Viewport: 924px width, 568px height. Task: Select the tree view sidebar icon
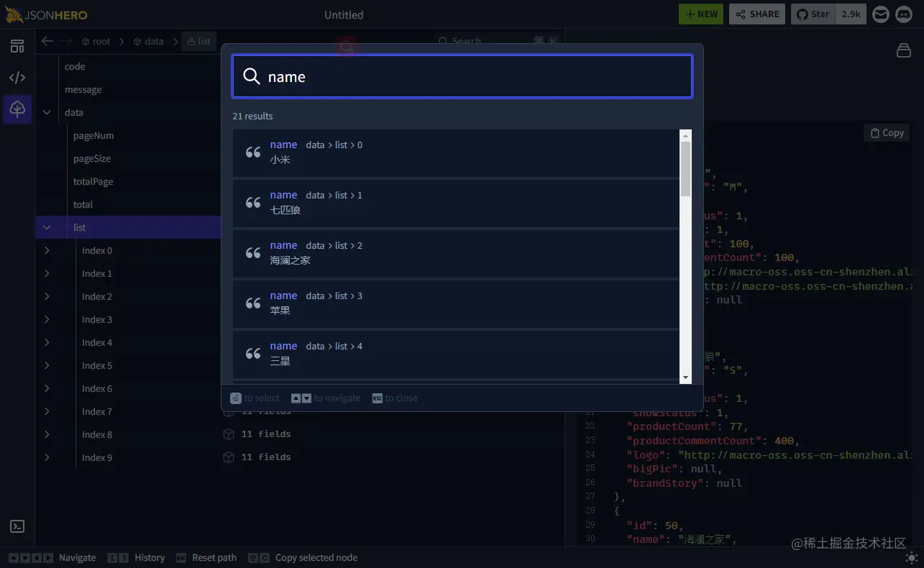[x=17, y=109]
